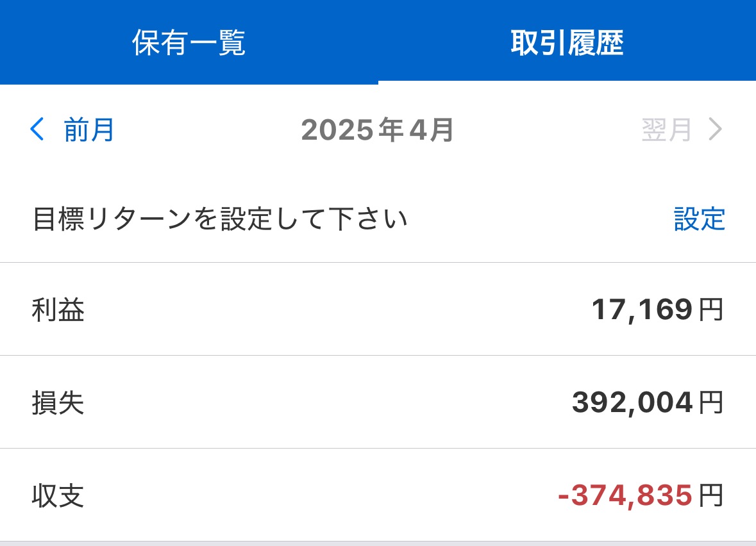Click the gray strip below the 収支 row
Image resolution: width=756 pixels, height=546 pixels.
378,543
